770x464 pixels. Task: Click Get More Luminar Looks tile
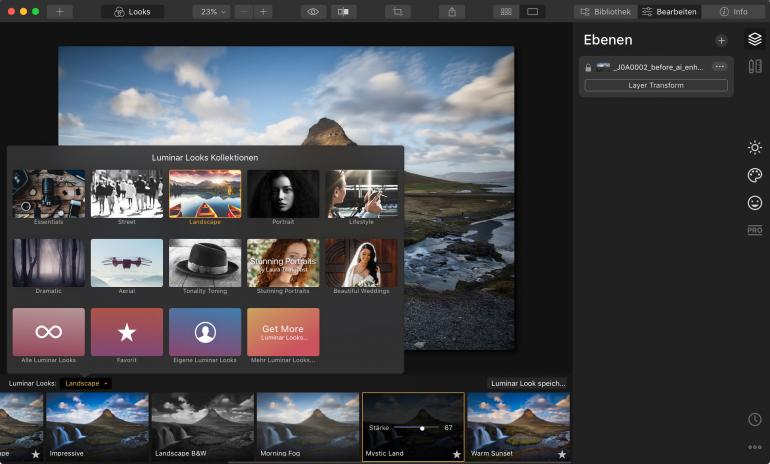[x=283, y=332]
